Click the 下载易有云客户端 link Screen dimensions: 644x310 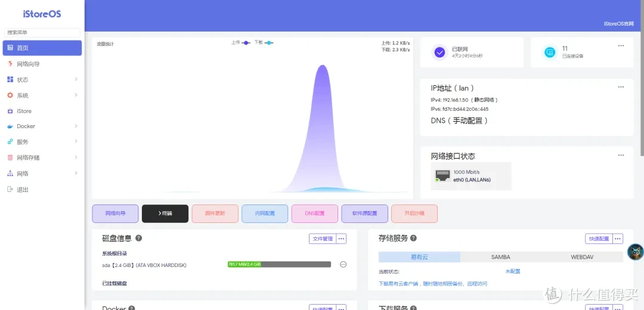tap(433, 283)
